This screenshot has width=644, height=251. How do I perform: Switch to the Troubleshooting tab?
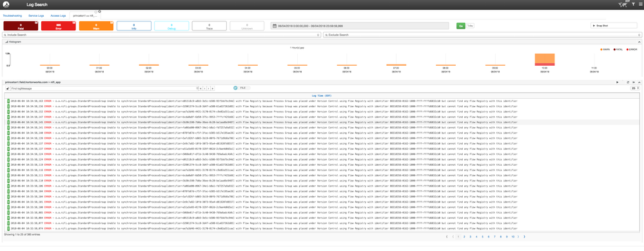12,15
